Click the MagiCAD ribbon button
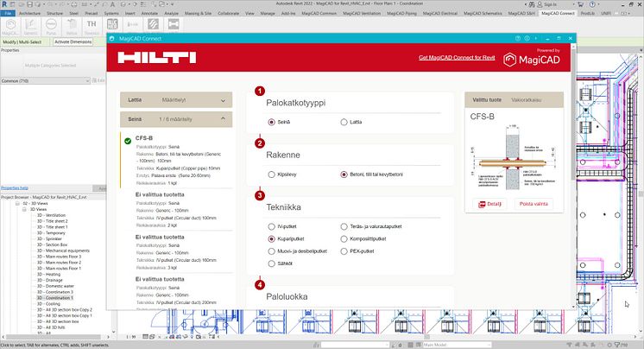This screenshot has width=644, height=349. coord(10,27)
